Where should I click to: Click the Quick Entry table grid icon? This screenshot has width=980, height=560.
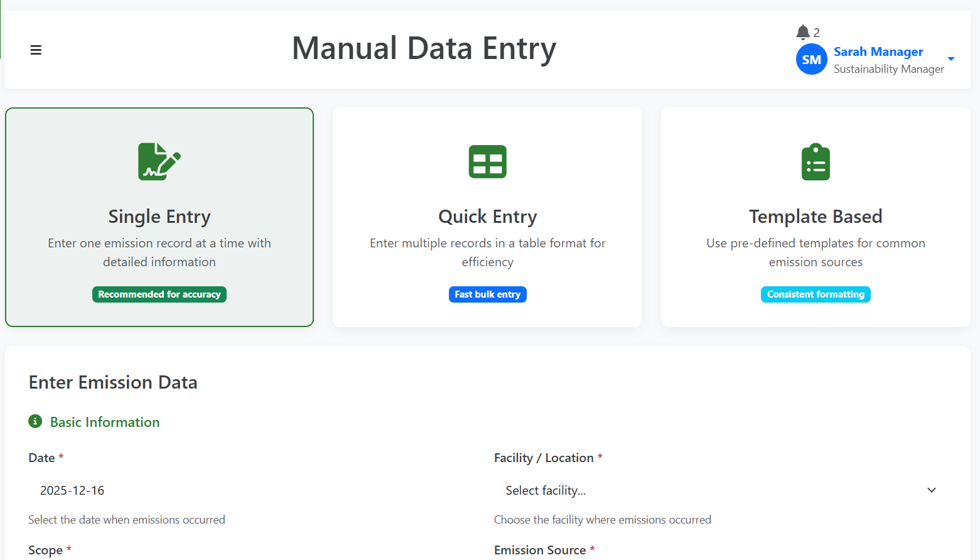487,161
